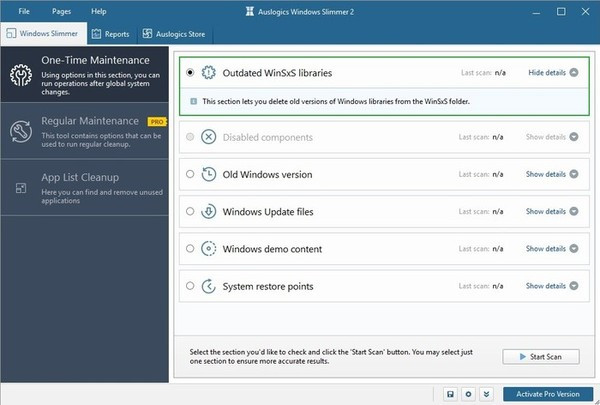Click the Old Windows version clock icon

click(208, 174)
